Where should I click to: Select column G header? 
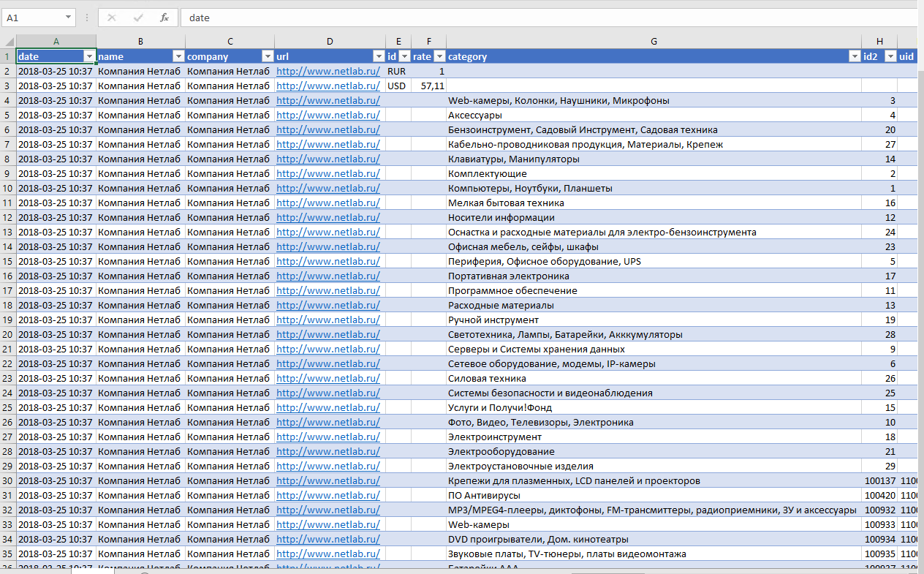(x=654, y=42)
